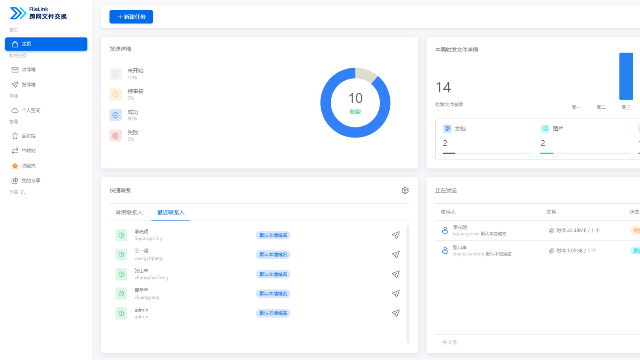Click green clock icon beside wangyiqiang
The image size is (640, 360).
pyautogui.click(x=121, y=255)
